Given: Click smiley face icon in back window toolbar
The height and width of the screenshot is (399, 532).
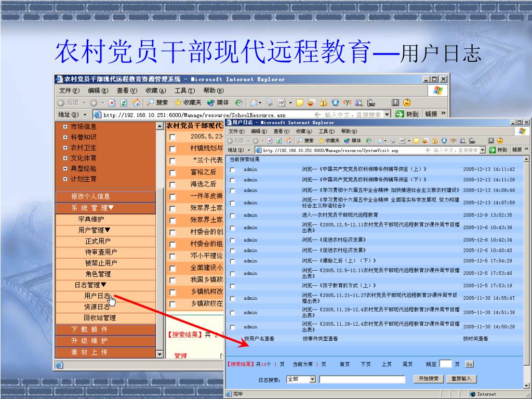Looking at the screenshot, I should tap(407, 102).
